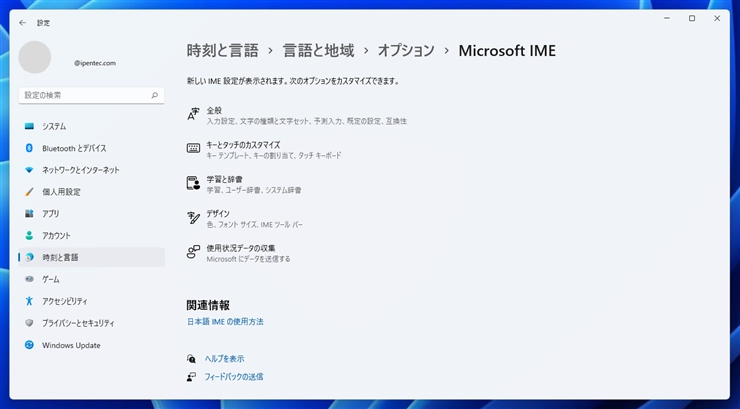Screen dimensions: 740x409
Task: Click the ゲーム controller icon
Action: click(29, 279)
